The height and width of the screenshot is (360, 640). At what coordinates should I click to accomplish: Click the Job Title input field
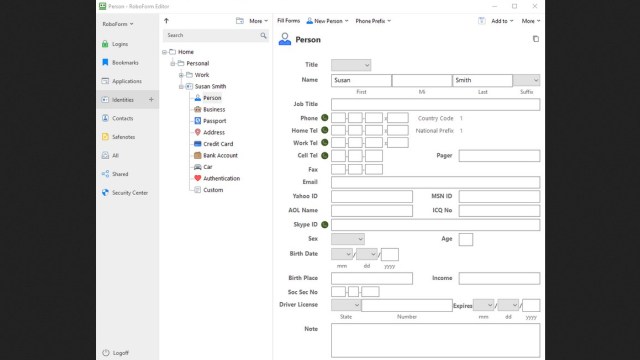click(x=436, y=104)
